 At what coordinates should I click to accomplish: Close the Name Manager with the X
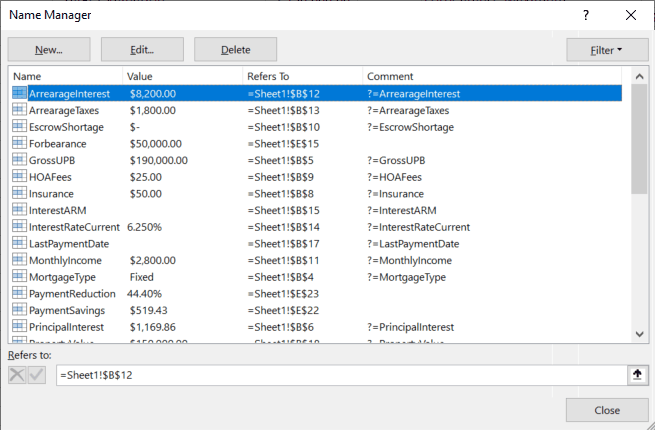[631, 15]
